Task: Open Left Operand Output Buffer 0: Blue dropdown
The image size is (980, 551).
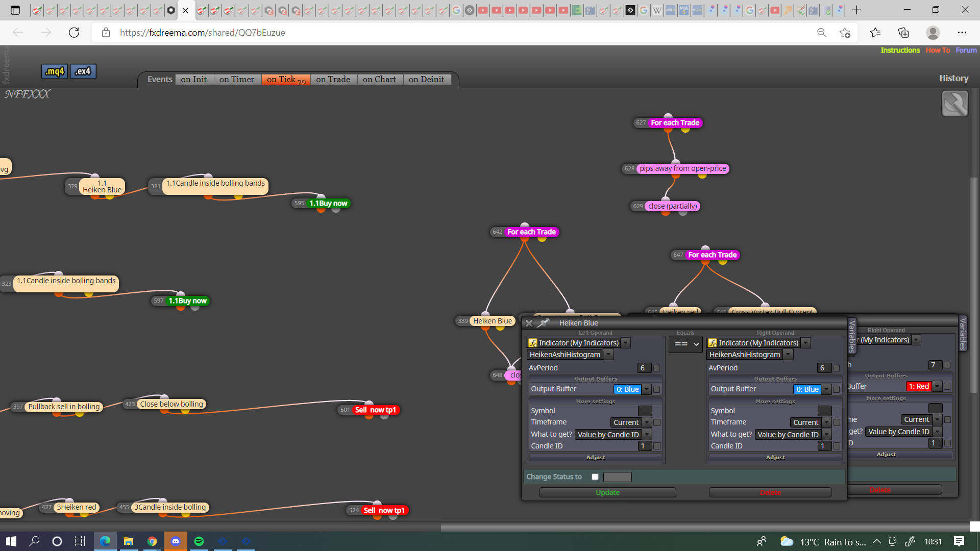Action: point(647,389)
